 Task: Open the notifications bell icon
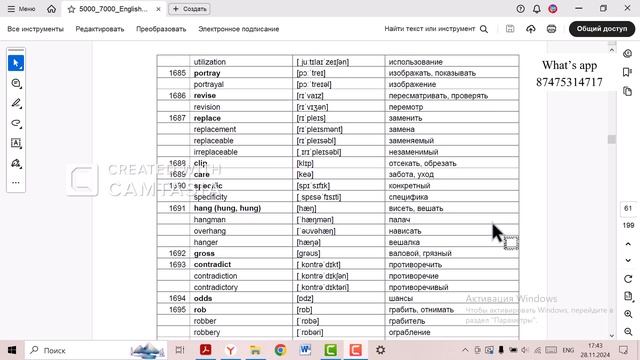point(537,9)
